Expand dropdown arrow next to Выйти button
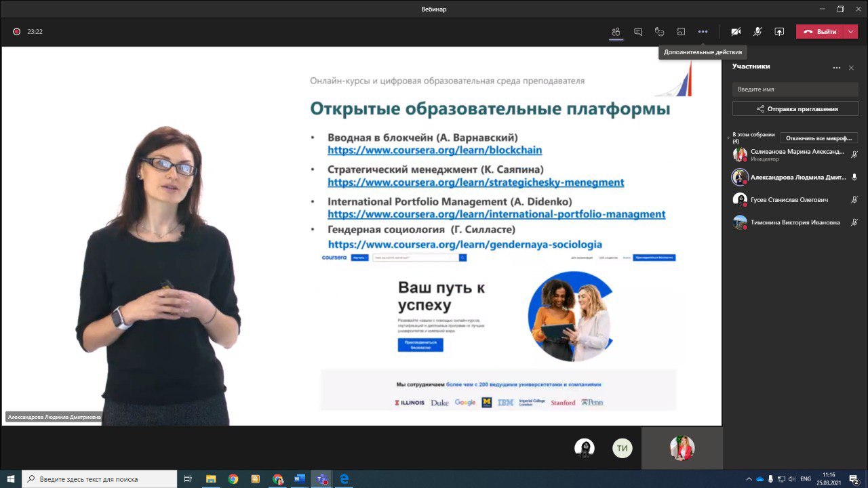868x488 pixels. click(x=851, y=32)
